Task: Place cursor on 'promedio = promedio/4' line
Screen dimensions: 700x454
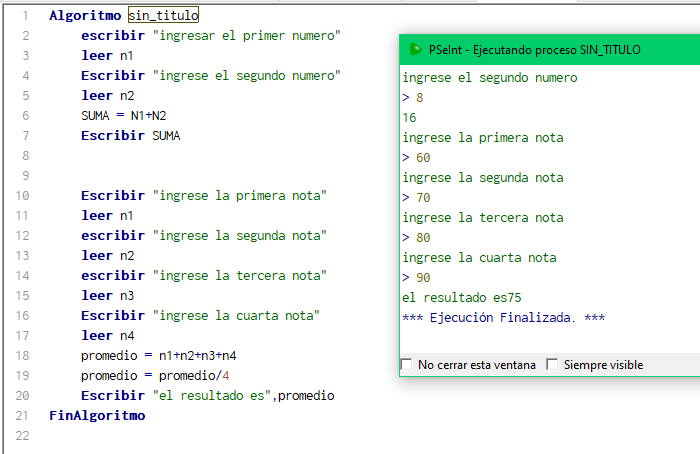Action: [155, 375]
